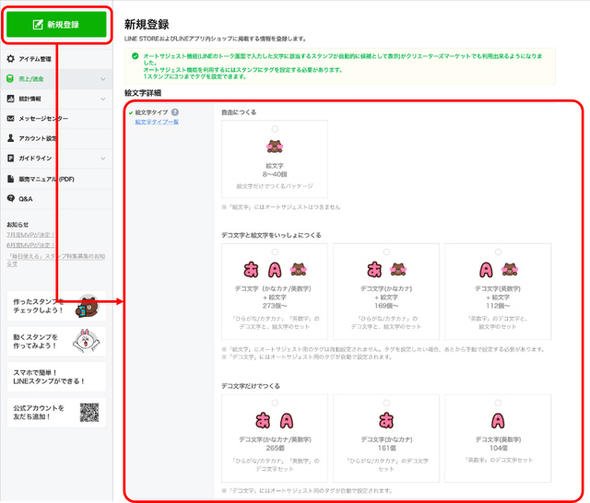Expand the ガイドライン chevron
590x503 pixels.
(103, 158)
